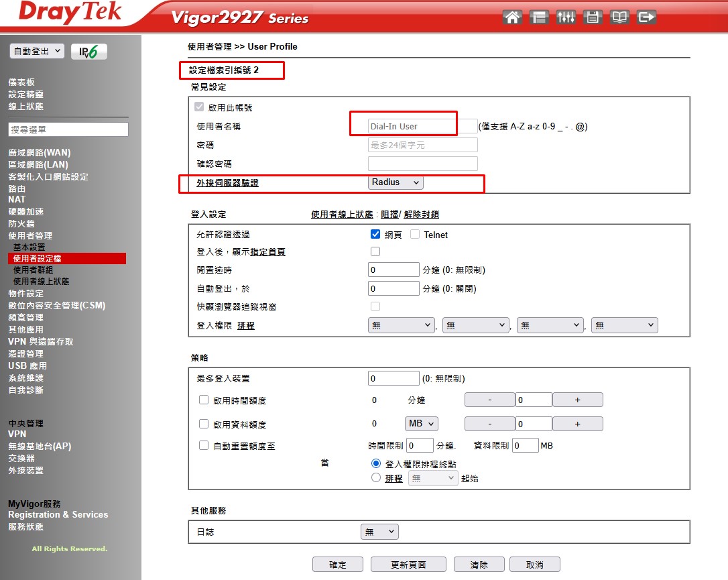
Task: Click the floppy disk save icon
Action: click(x=593, y=17)
